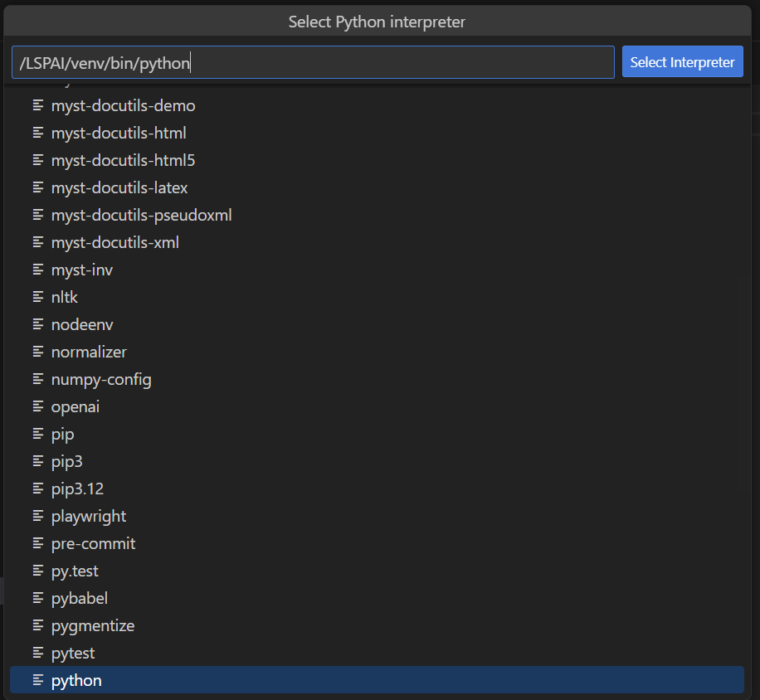Screen dimensions: 760x700
Task: Choose pip3.12 from the list
Action: [79, 489]
